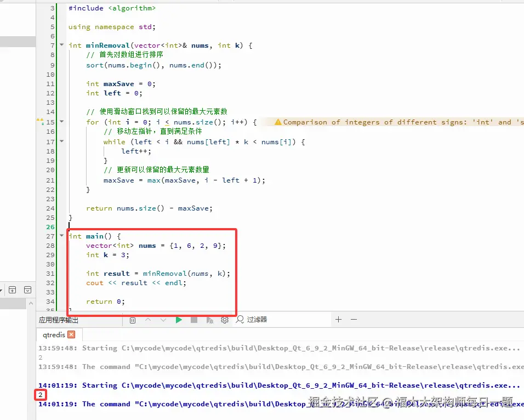Click 'int left = 0;' code line
524x420 pixels.
point(114,93)
